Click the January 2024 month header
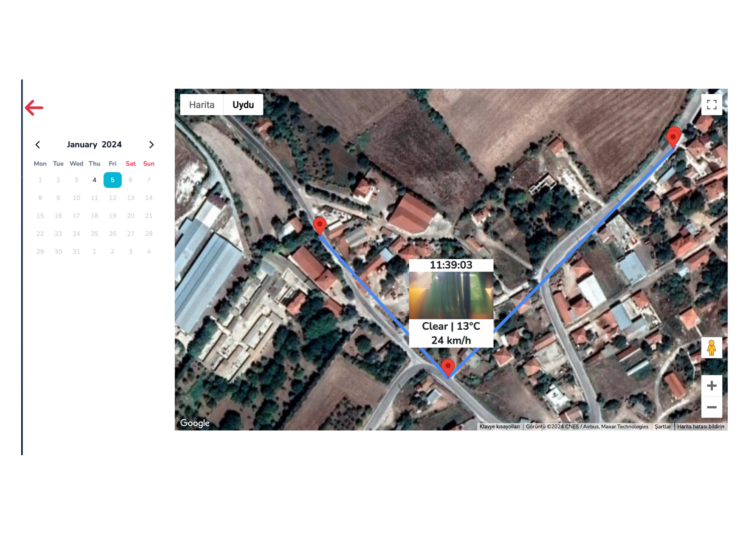This screenshot has width=756, height=534. point(94,145)
